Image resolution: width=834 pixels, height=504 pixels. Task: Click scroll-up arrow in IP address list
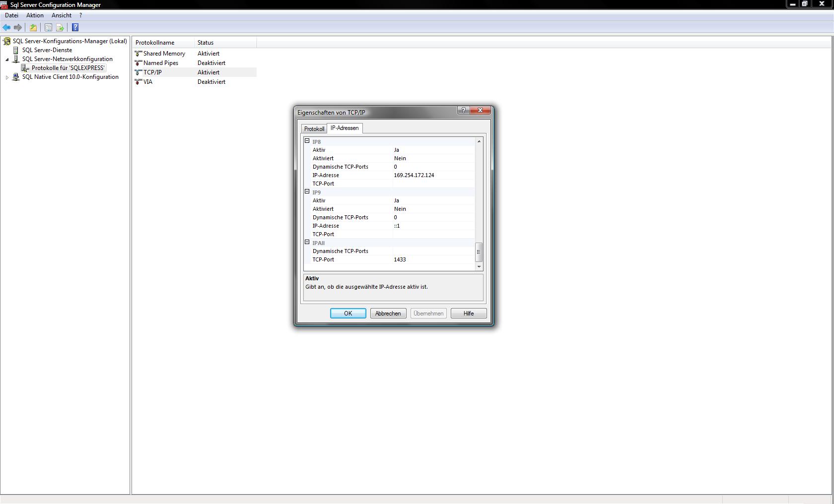tap(479, 141)
